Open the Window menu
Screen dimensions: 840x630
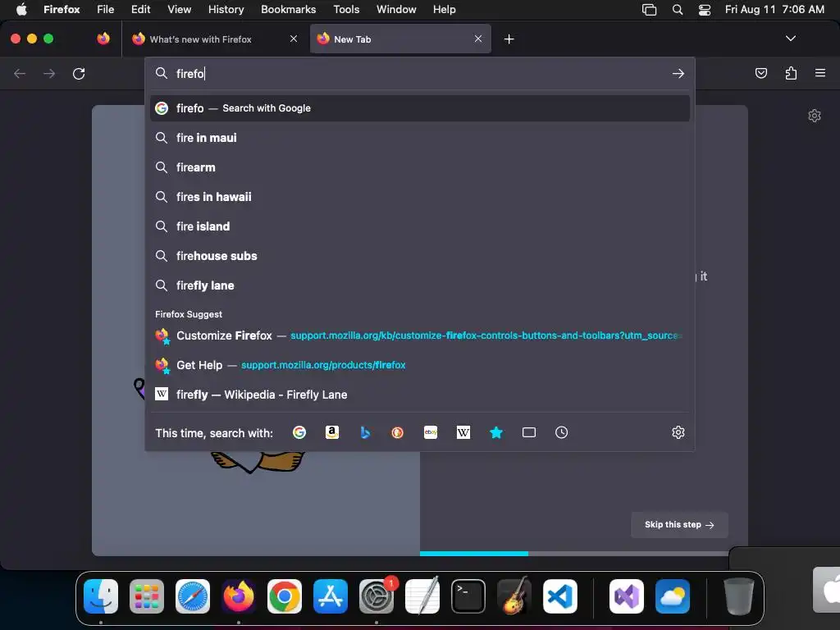pyautogui.click(x=396, y=9)
